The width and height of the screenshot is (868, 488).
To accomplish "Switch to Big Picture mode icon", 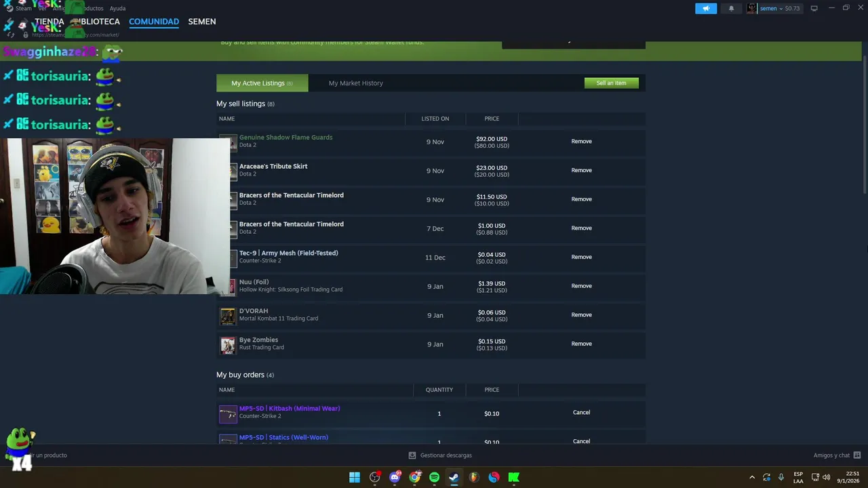I will click(814, 8).
